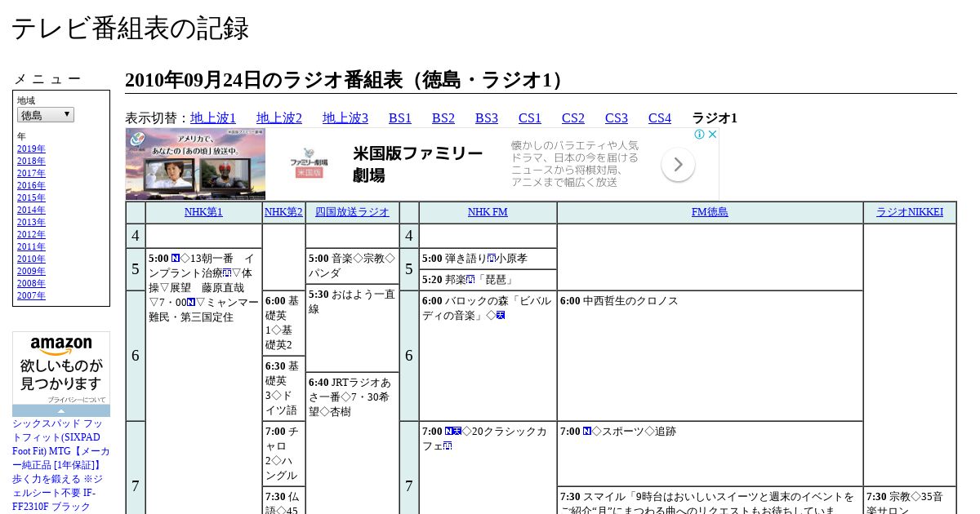Click the weather icon in NHK FM 6:00 バロックの森
This screenshot has height=514, width=980.
[x=501, y=315]
